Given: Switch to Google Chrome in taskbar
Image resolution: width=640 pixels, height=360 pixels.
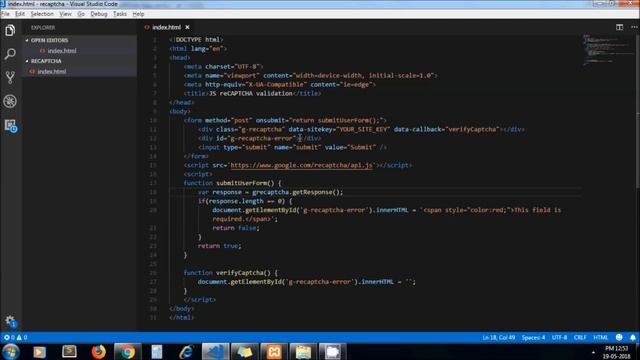Looking at the screenshot, I should tap(127, 351).
